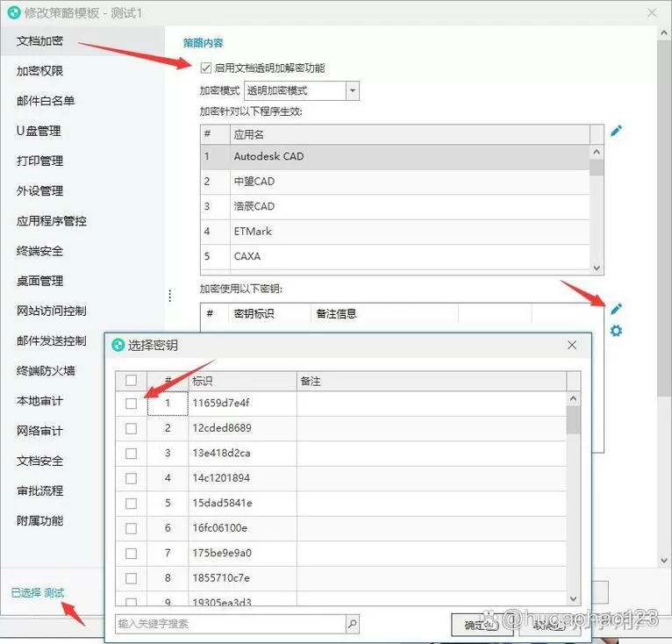The height and width of the screenshot is (644, 672).
Task: Check the box for key 15dad5841e
Action: pyautogui.click(x=131, y=504)
